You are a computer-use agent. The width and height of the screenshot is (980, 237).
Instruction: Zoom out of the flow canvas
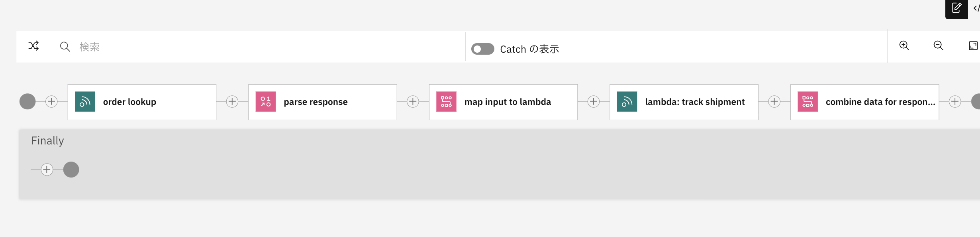pos(939,46)
